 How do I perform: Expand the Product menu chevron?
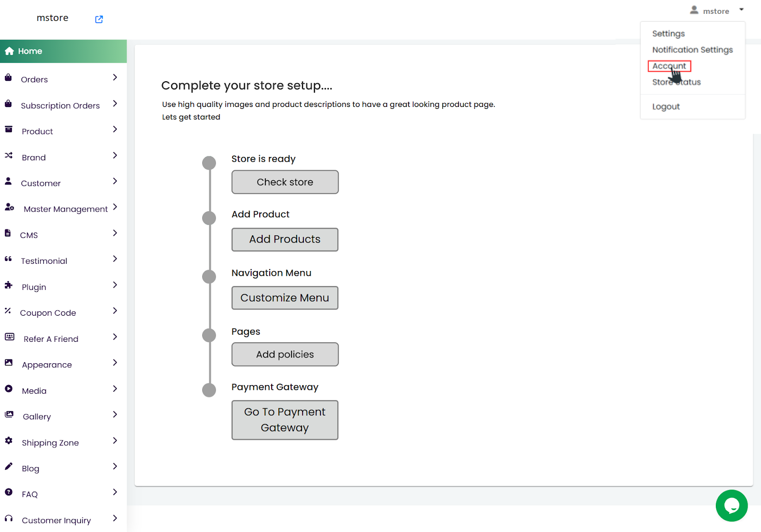(x=115, y=129)
